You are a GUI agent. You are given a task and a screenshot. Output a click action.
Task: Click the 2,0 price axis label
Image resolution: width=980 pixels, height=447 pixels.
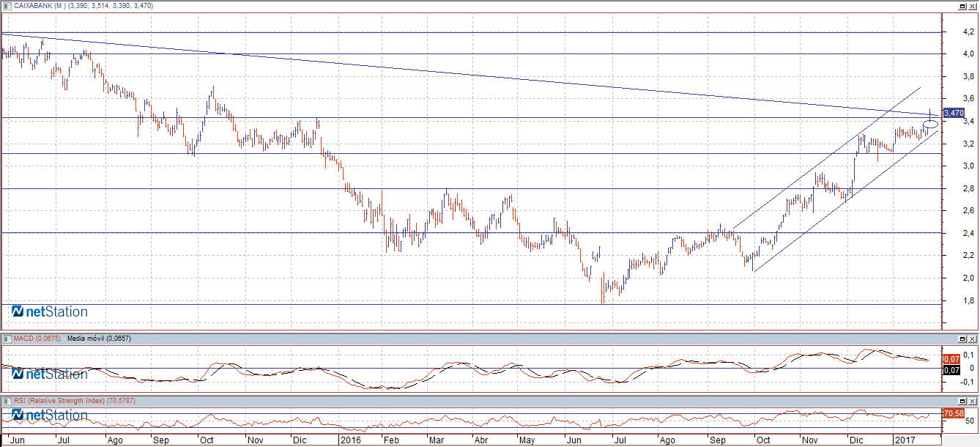[x=968, y=278]
